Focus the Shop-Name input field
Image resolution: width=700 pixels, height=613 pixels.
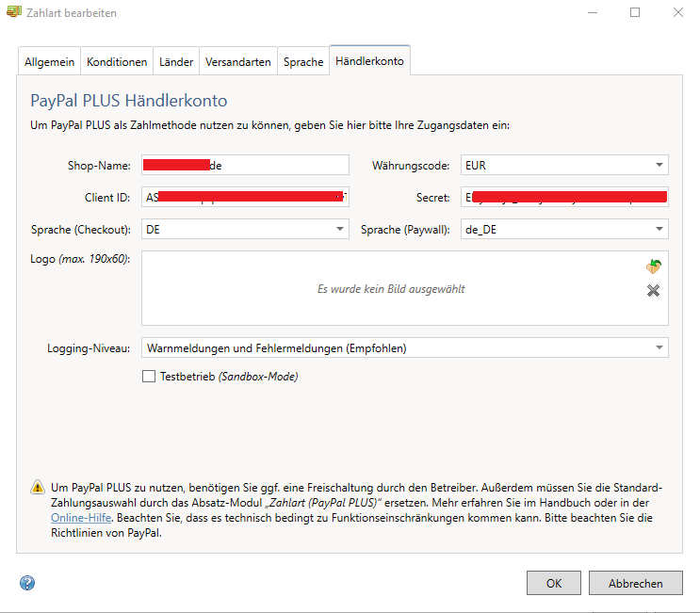pyautogui.click(x=245, y=166)
